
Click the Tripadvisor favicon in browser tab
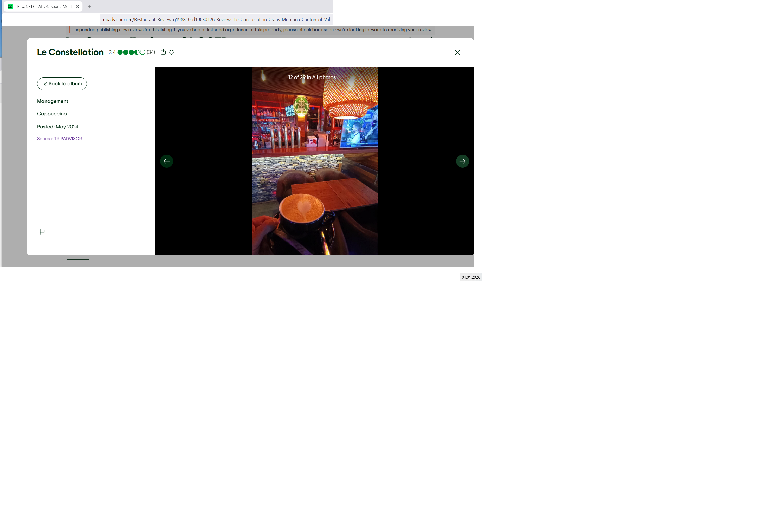pyautogui.click(x=10, y=6)
